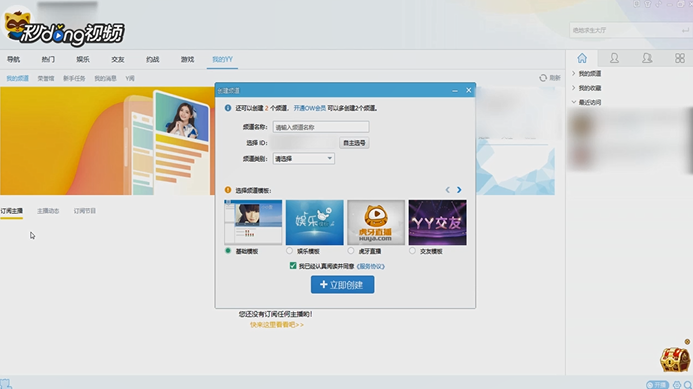Select the 娱乐模板 radio button
This screenshot has height=389, width=693.
289,251
